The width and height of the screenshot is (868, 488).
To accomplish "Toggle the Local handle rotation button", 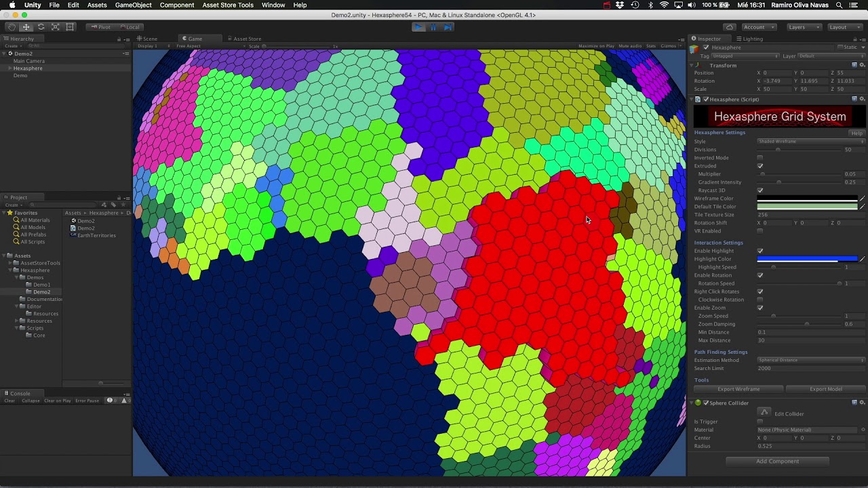I will 129,27.
